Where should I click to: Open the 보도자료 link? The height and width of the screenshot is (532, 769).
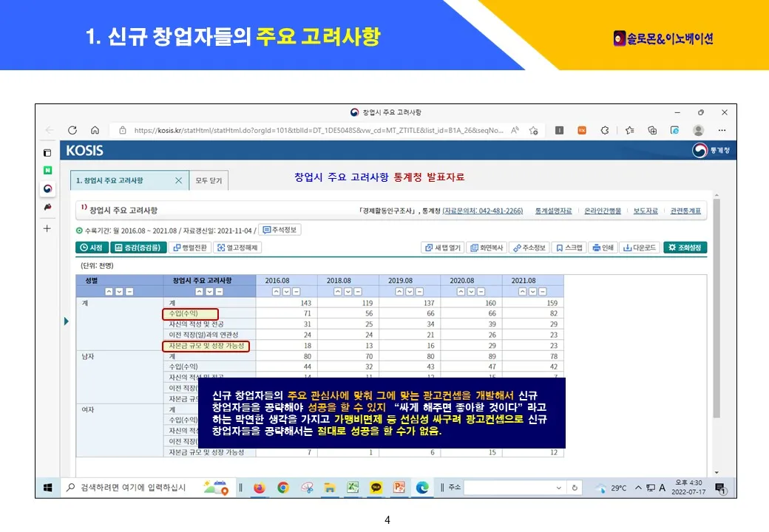tap(646, 211)
